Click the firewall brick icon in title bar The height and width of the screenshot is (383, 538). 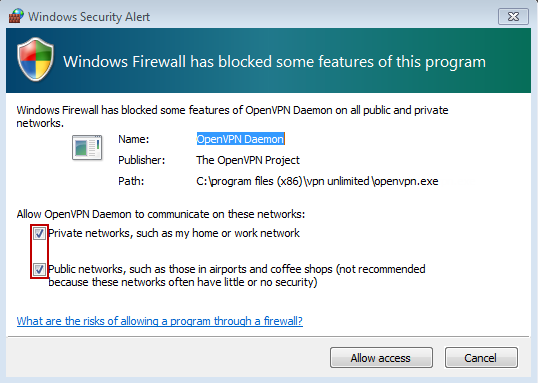click(16, 16)
